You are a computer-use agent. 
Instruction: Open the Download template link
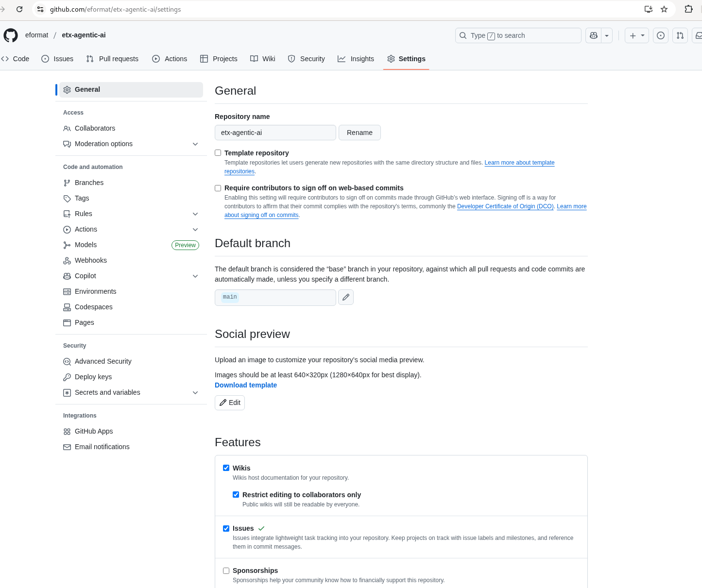click(246, 385)
